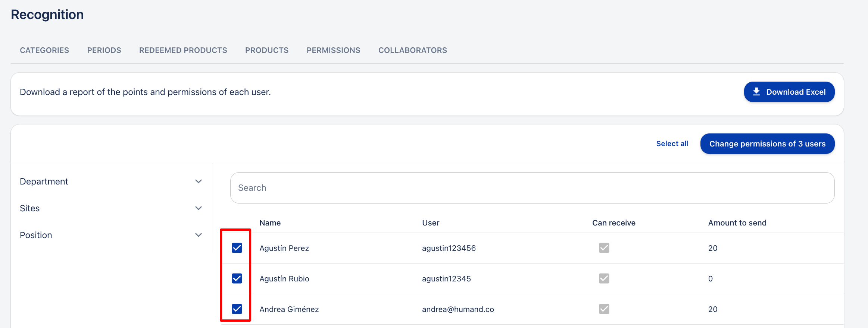Uncheck the selection box for Agustín Perez

point(237,248)
